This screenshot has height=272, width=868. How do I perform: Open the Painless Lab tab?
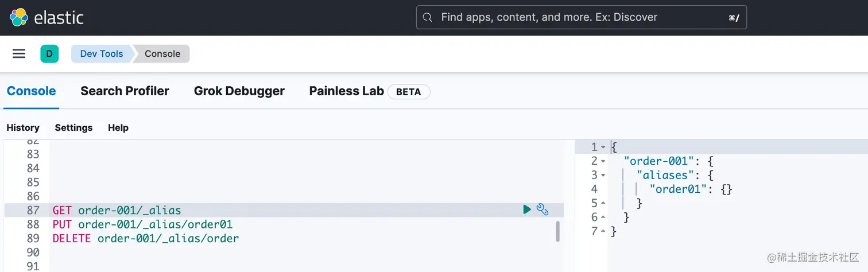[x=346, y=91]
